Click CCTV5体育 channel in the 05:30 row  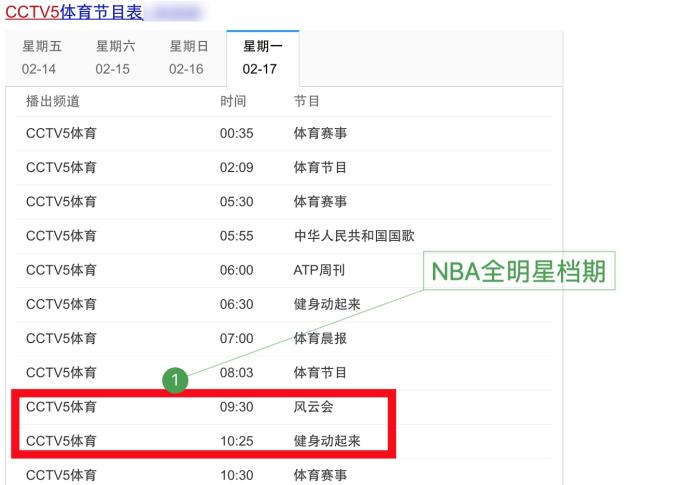point(61,201)
